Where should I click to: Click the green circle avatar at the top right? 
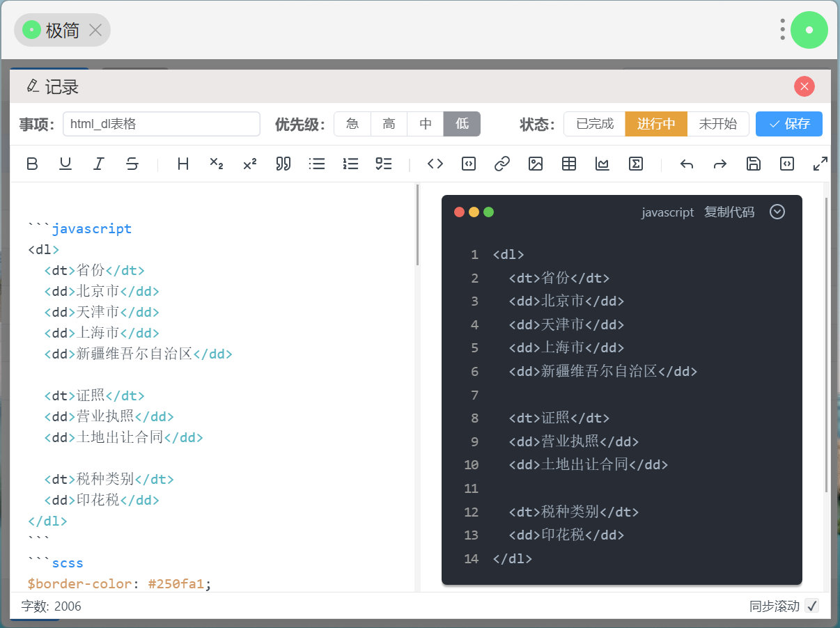[x=809, y=30]
